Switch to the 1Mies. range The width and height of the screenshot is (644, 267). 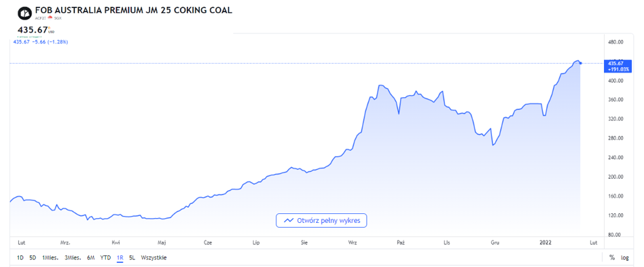[x=50, y=257]
